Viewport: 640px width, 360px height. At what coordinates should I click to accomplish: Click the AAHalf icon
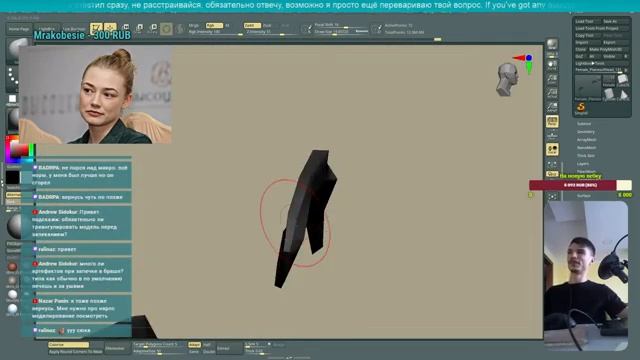coord(552,107)
